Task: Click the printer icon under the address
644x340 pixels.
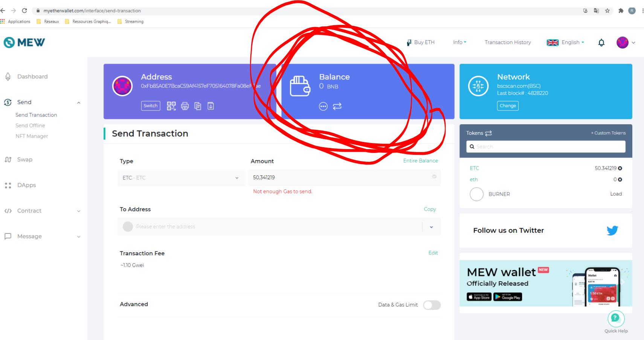Action: (x=185, y=106)
